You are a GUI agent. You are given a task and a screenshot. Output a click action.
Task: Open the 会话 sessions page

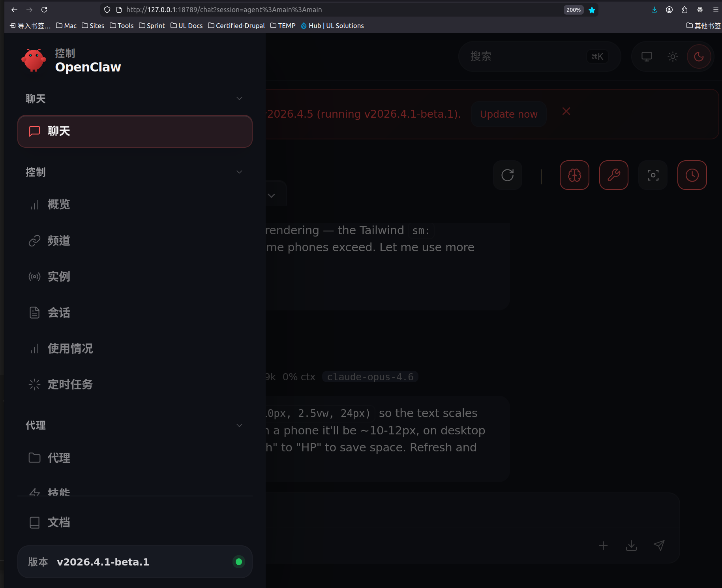click(58, 312)
